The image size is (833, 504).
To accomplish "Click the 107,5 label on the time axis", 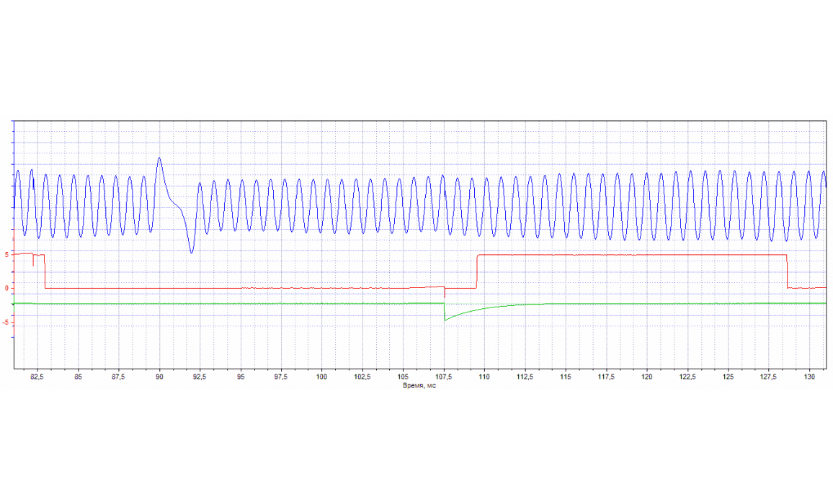I will click(444, 377).
